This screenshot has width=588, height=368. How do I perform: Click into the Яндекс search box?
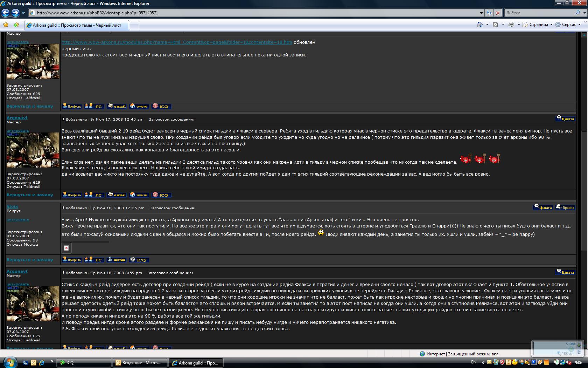539,13
